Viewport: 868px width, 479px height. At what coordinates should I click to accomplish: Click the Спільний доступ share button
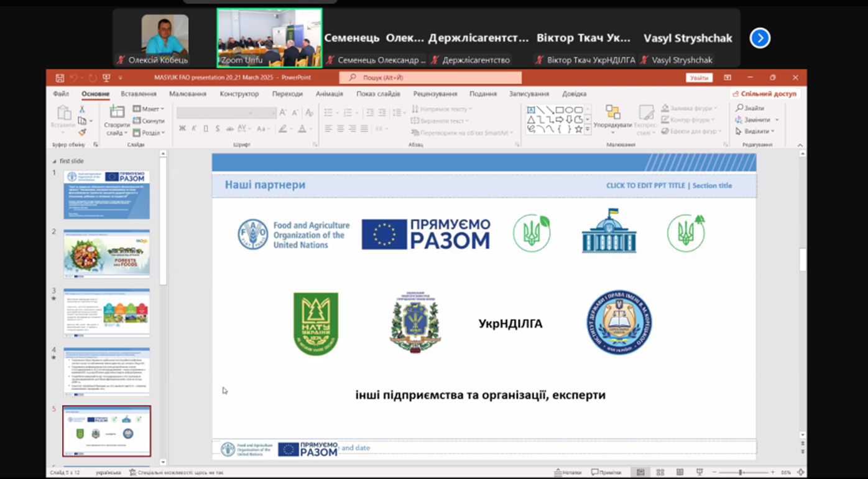(x=765, y=94)
